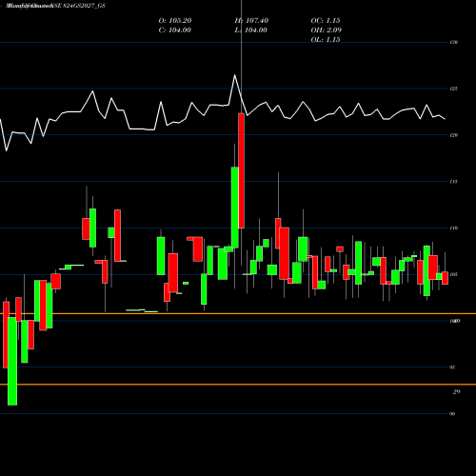Viewport: 476px width, 476px height.
Task: Click the 110 price axis label
Action: point(454,228)
